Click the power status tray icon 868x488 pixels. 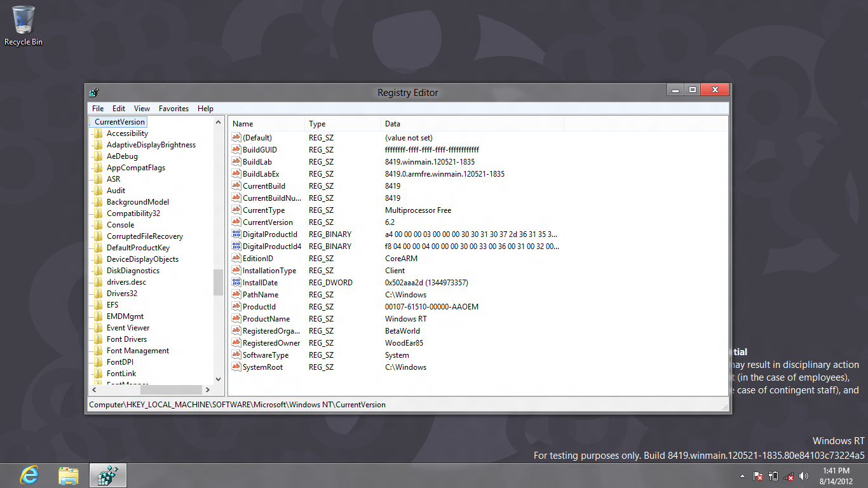773,476
